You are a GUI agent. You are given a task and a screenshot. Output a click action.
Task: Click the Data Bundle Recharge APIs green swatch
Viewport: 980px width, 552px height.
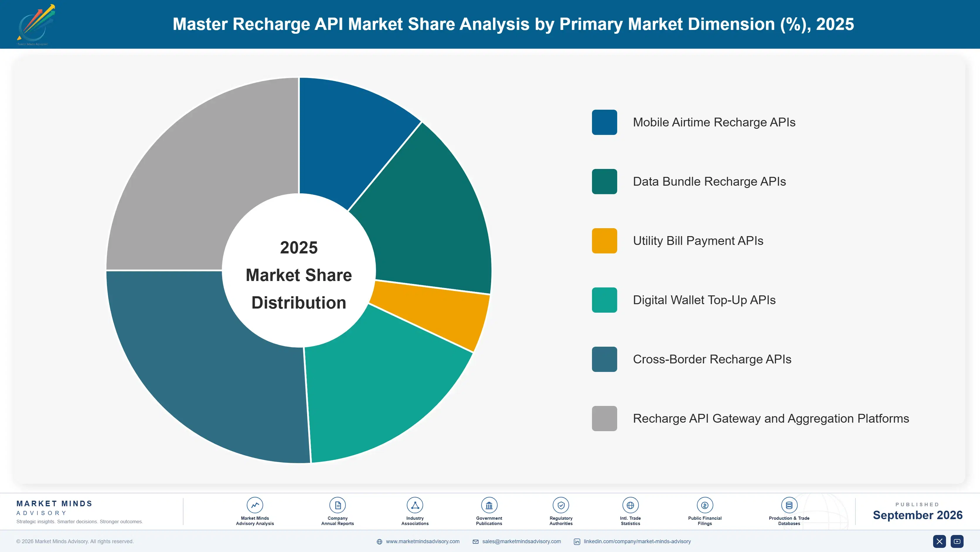point(604,182)
